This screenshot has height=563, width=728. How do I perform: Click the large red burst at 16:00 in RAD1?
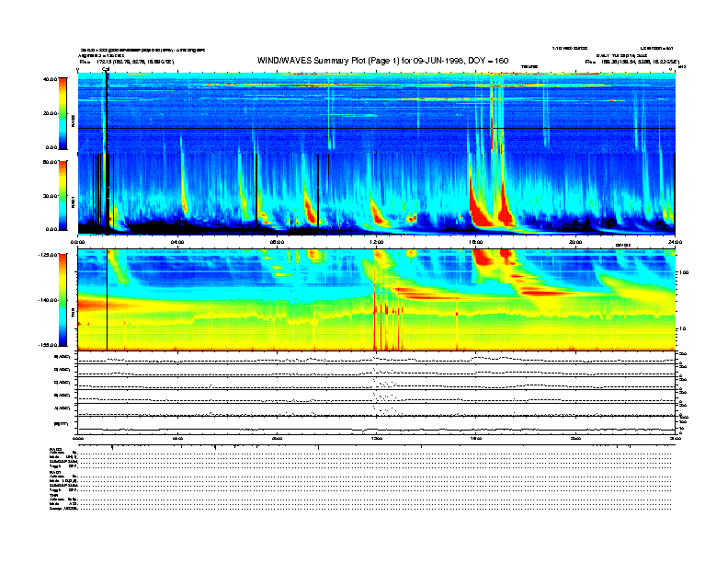481,207
